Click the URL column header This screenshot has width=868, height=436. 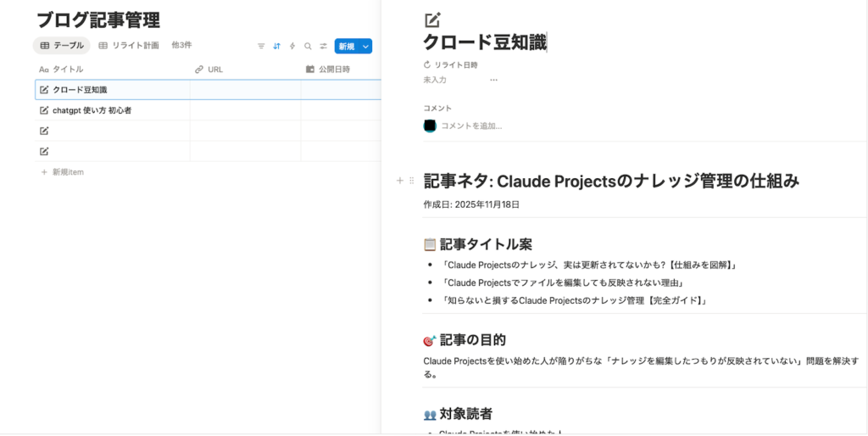[209, 70]
